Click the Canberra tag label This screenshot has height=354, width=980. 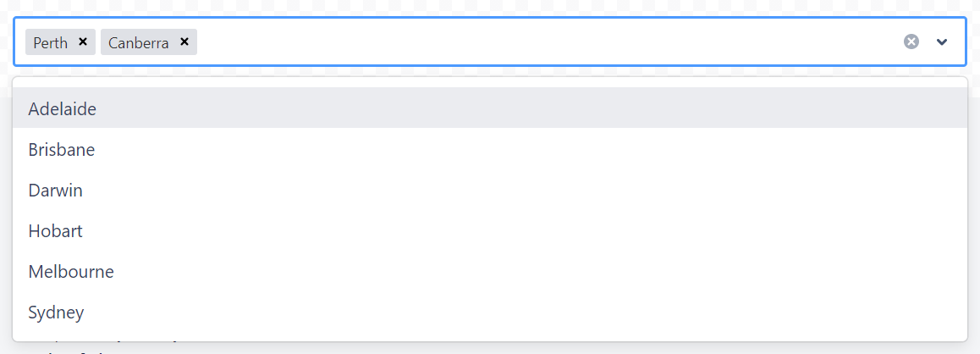coord(139,42)
